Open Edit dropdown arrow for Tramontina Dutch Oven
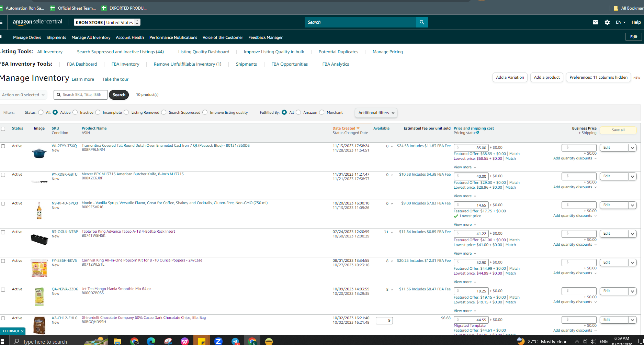This screenshot has height=345, width=644. pyautogui.click(x=633, y=148)
